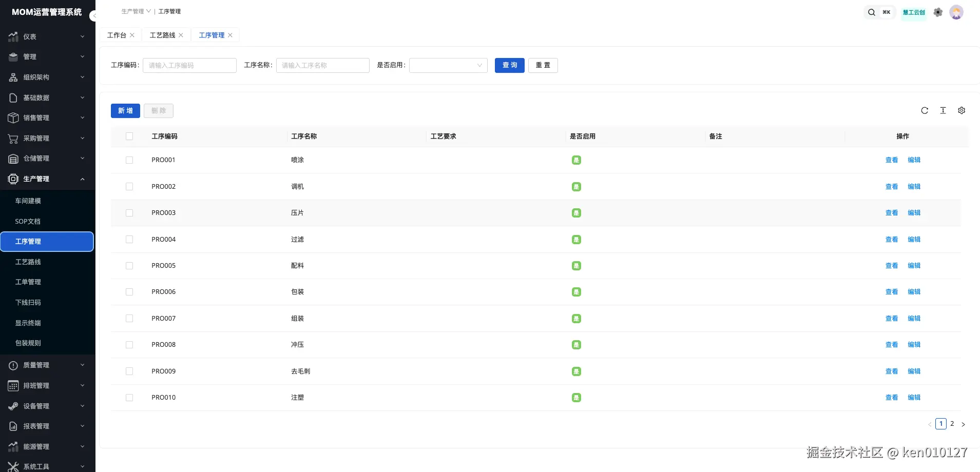Switch to the 工作台 tab

[x=117, y=35]
